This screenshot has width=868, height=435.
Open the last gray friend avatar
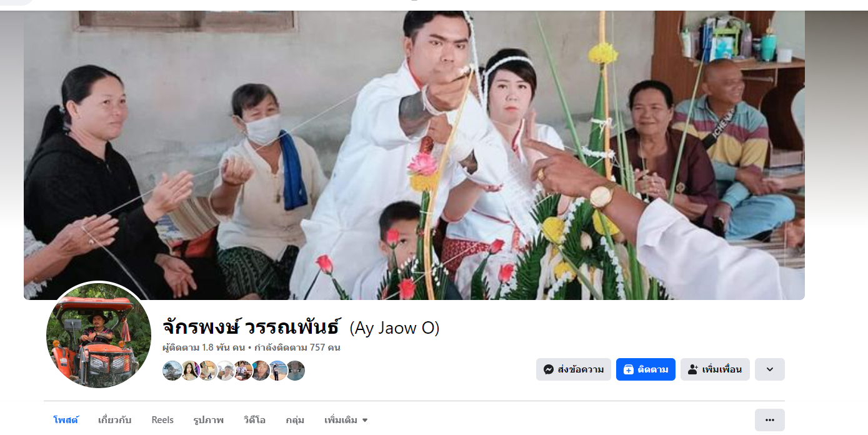point(296,371)
